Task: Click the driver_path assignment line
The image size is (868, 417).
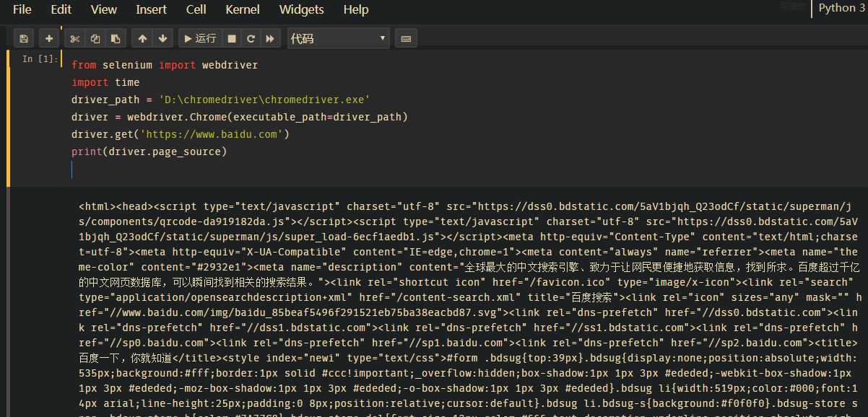Action: (220, 100)
